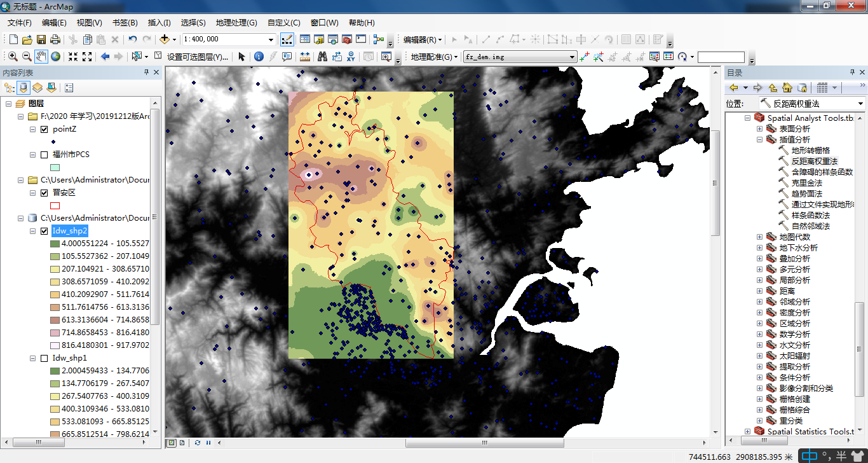The image size is (868, 463).
Task: Select the Identify tool
Action: (260, 56)
